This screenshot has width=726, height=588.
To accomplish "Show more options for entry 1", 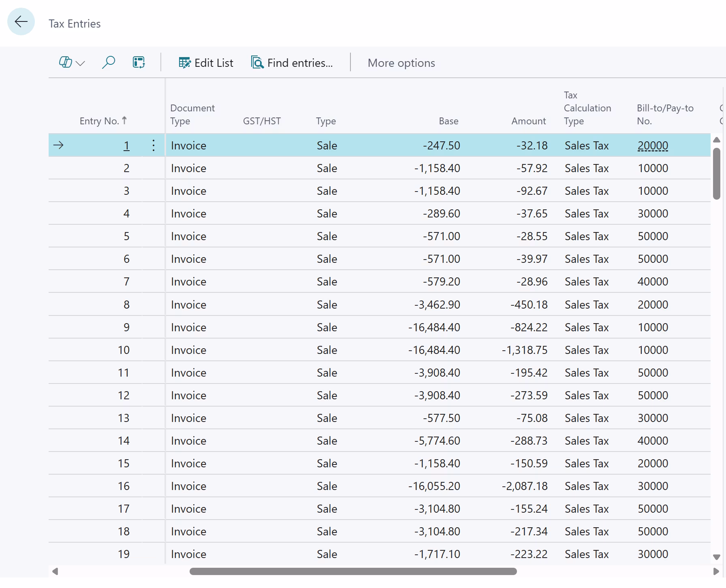I will click(154, 145).
